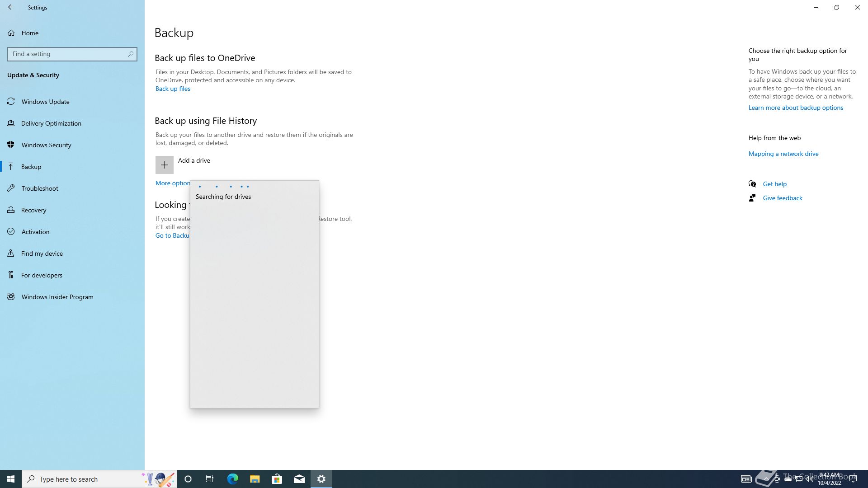Click the OneDrive cloud tray icon
The height and width of the screenshot is (488, 868).
pyautogui.click(x=788, y=479)
